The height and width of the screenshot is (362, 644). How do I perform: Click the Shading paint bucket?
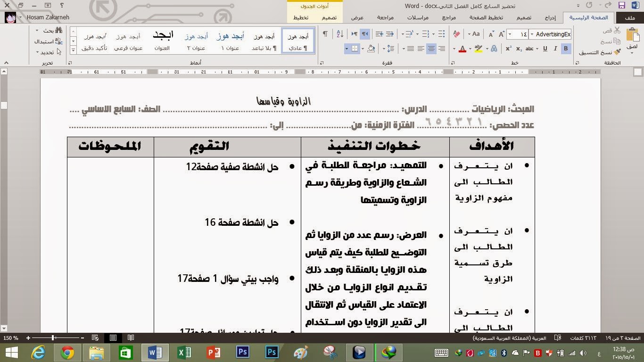pyautogui.click(x=371, y=49)
